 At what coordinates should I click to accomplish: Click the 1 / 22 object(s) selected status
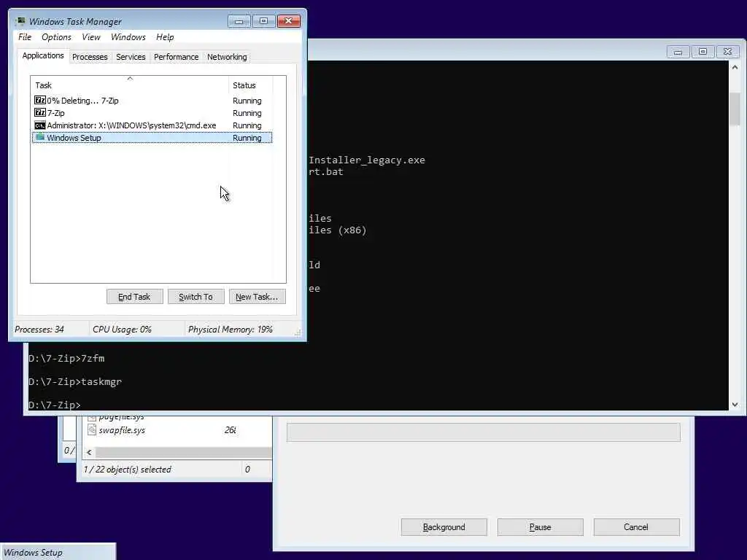click(x=127, y=470)
